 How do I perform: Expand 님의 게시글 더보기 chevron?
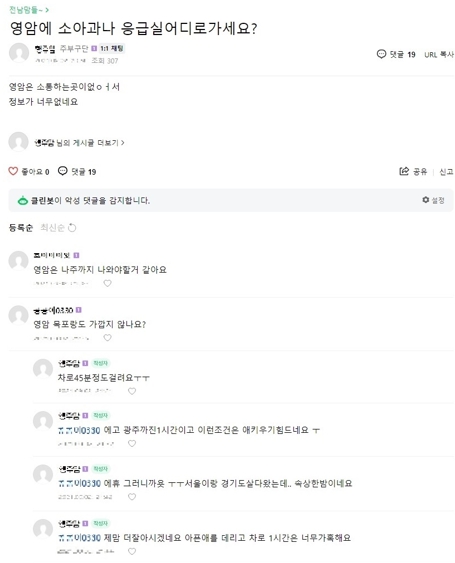123,143
